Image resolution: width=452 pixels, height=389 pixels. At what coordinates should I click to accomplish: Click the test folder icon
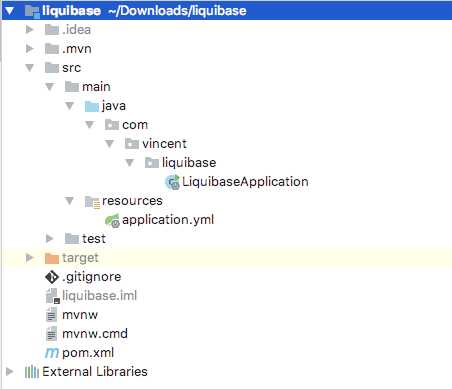click(72, 239)
